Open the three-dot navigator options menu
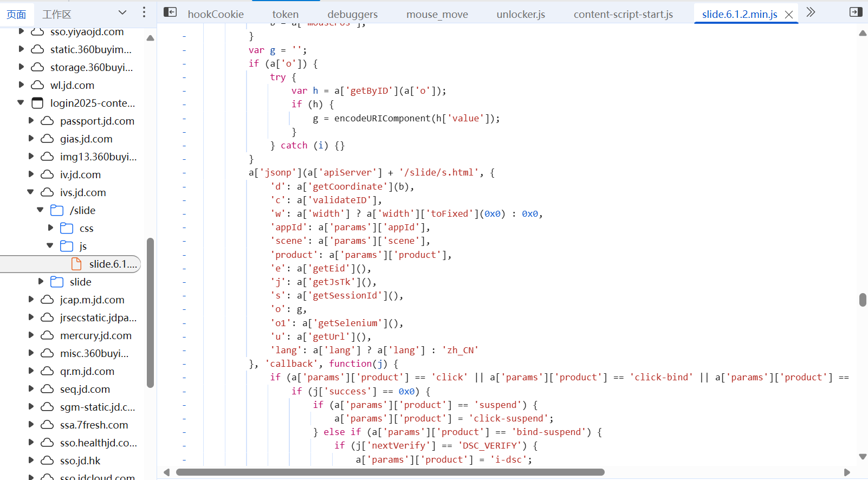Screen dimensions: 868x480 click(x=144, y=12)
